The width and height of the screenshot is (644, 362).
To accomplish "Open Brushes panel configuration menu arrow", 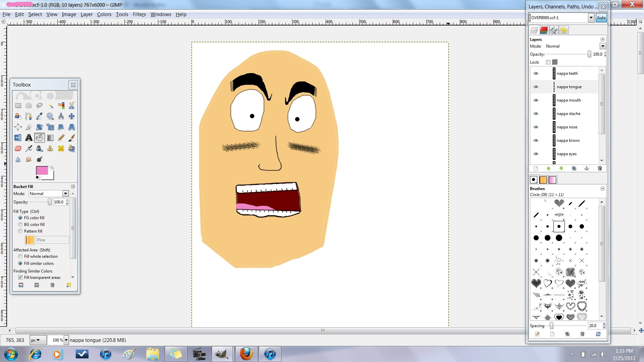I will (x=602, y=189).
